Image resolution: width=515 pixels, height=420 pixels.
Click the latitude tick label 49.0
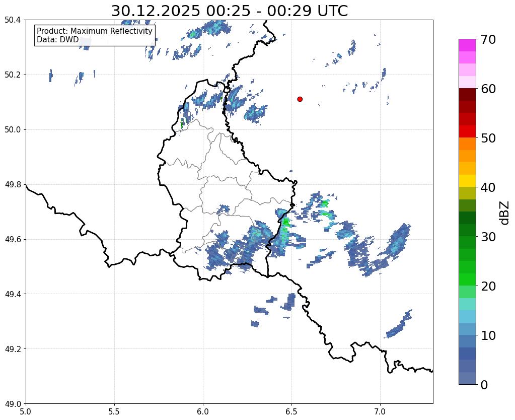[x=13, y=404]
